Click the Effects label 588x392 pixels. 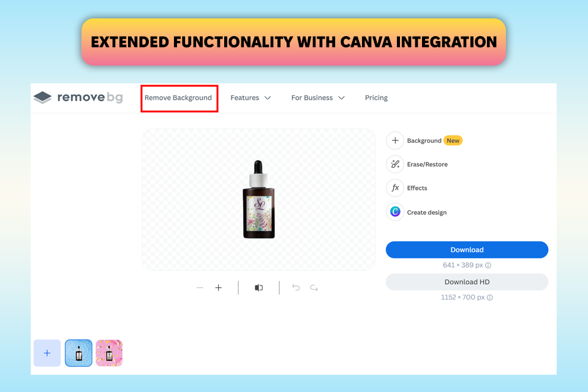pyautogui.click(x=417, y=188)
